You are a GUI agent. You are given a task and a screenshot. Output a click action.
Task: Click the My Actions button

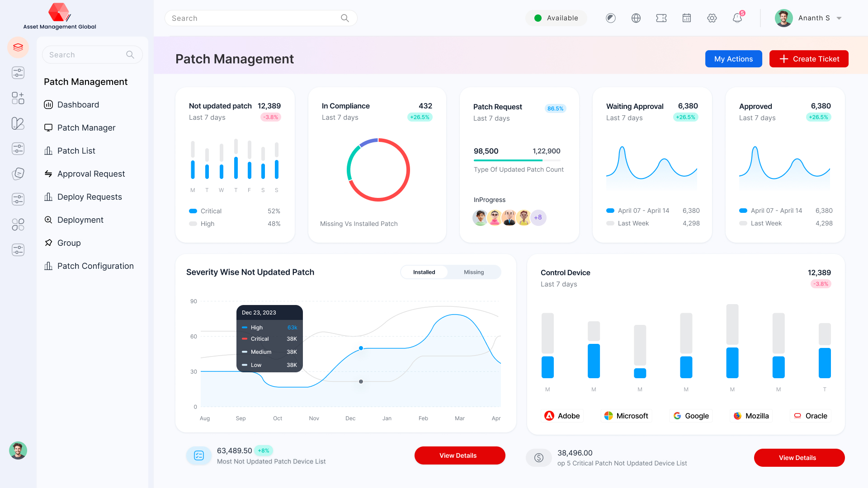tap(733, 59)
